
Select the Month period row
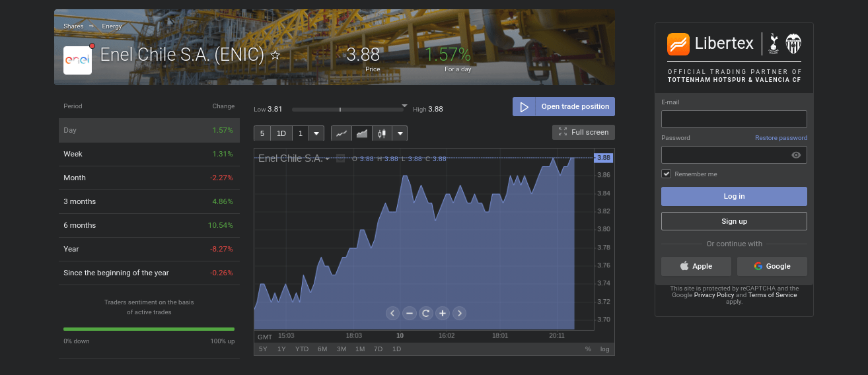coord(149,178)
